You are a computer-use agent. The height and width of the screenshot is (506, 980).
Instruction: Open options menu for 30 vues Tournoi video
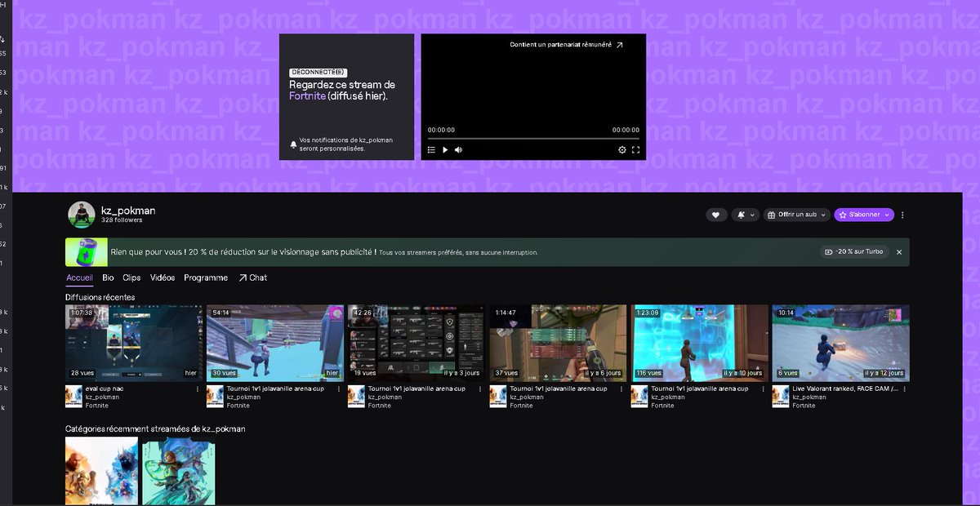click(x=338, y=389)
